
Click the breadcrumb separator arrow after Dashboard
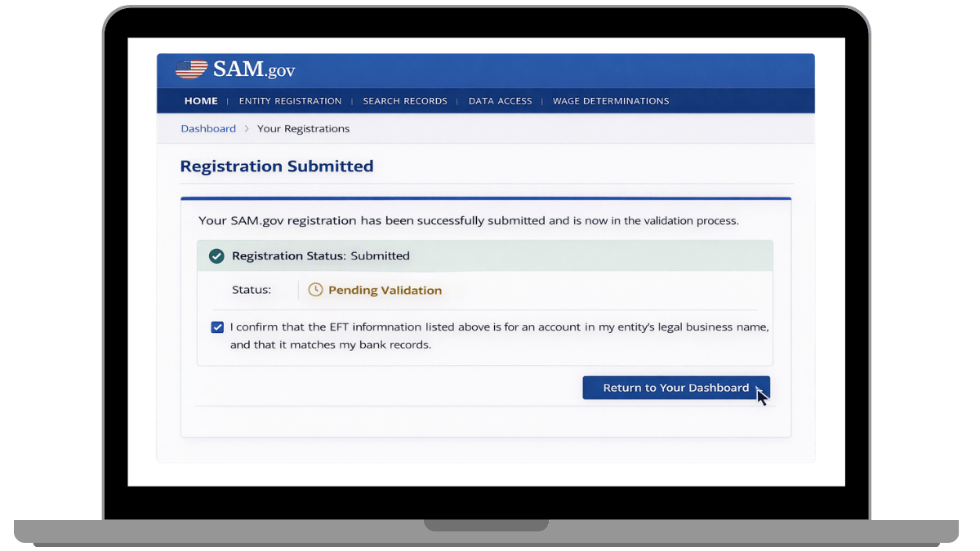coord(247,128)
